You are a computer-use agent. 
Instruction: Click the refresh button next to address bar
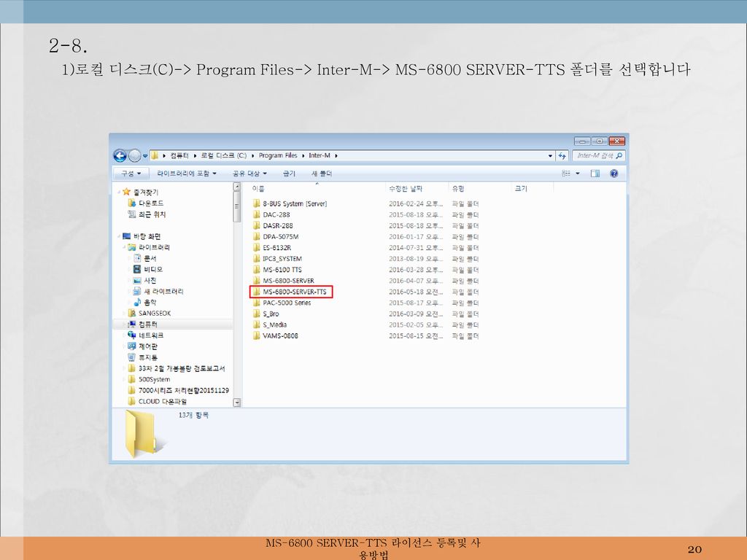click(562, 156)
